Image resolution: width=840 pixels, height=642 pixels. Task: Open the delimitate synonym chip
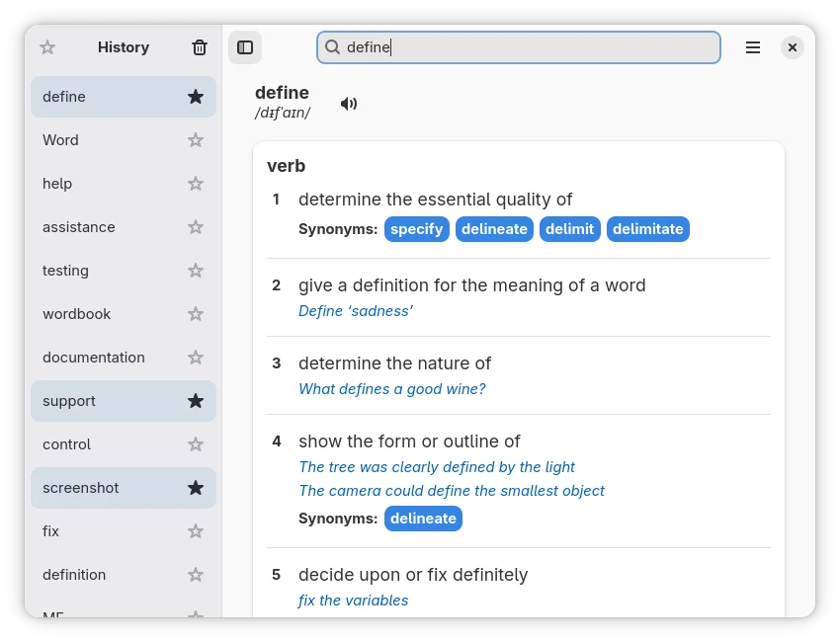click(647, 229)
